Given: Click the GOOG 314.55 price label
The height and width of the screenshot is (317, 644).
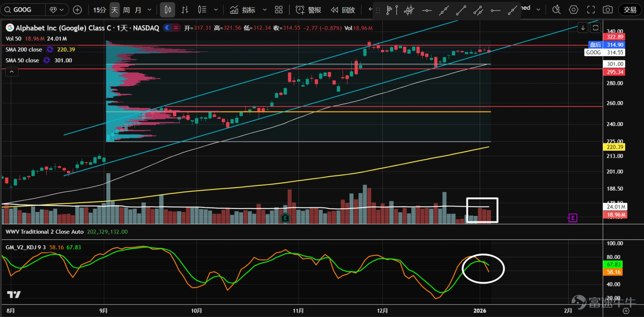Looking at the screenshot, I should point(605,52).
